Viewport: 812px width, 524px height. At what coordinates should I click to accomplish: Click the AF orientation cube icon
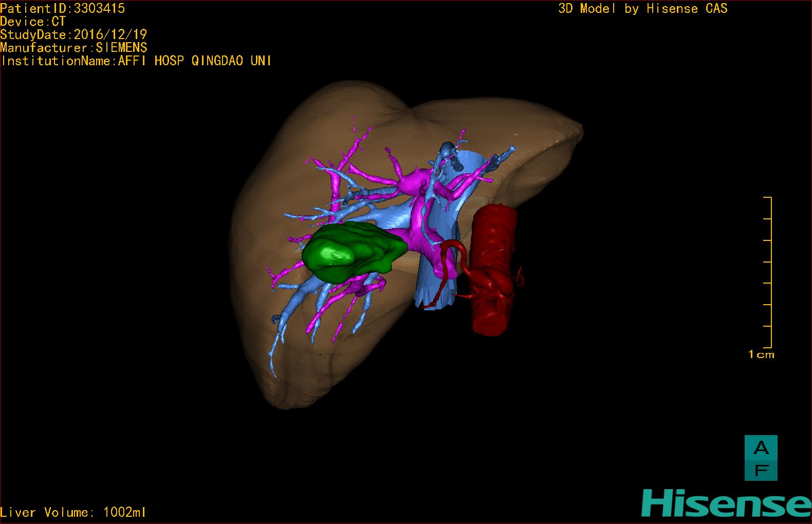click(x=761, y=458)
